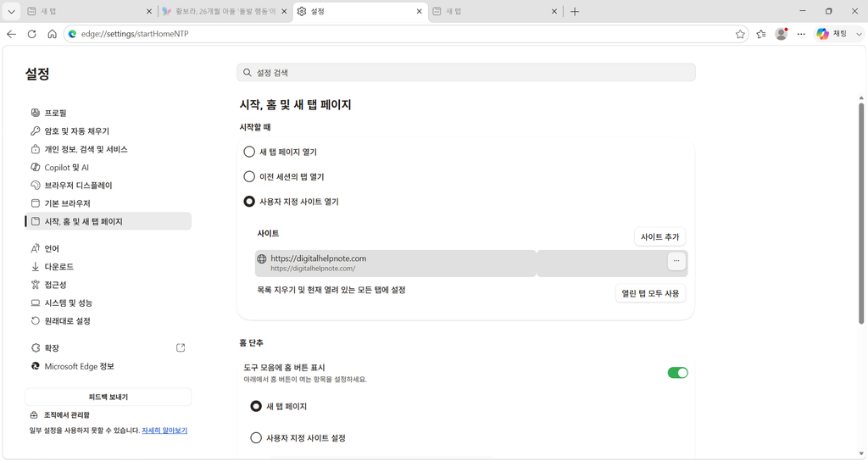
Task: Reload the page with refresh icon
Action: (x=31, y=34)
